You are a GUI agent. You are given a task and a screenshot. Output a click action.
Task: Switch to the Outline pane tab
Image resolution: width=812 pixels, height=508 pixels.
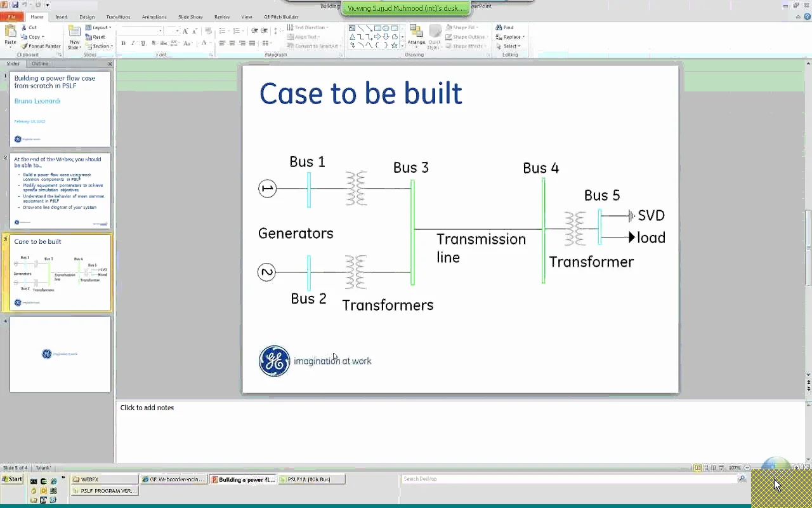[x=40, y=64]
